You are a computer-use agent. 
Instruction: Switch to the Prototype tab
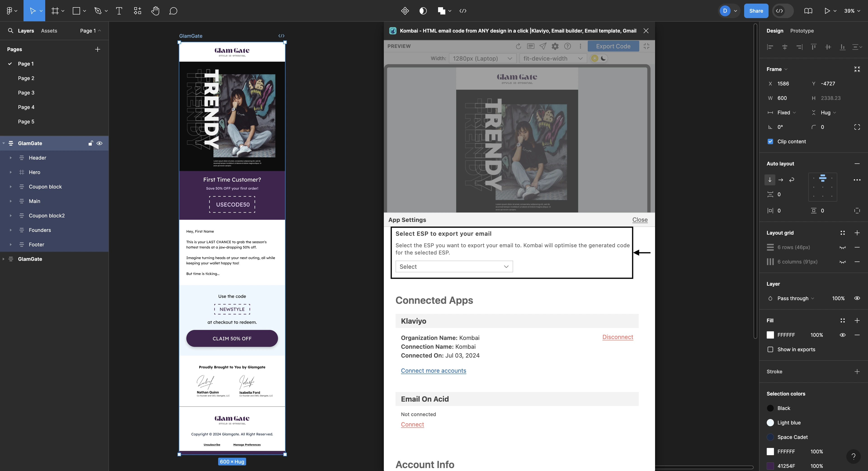coord(802,31)
